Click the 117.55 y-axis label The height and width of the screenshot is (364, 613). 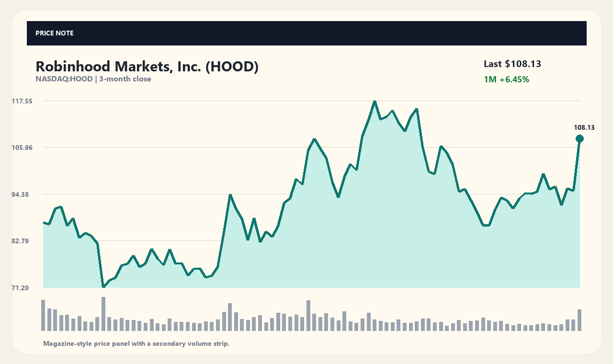click(x=22, y=101)
